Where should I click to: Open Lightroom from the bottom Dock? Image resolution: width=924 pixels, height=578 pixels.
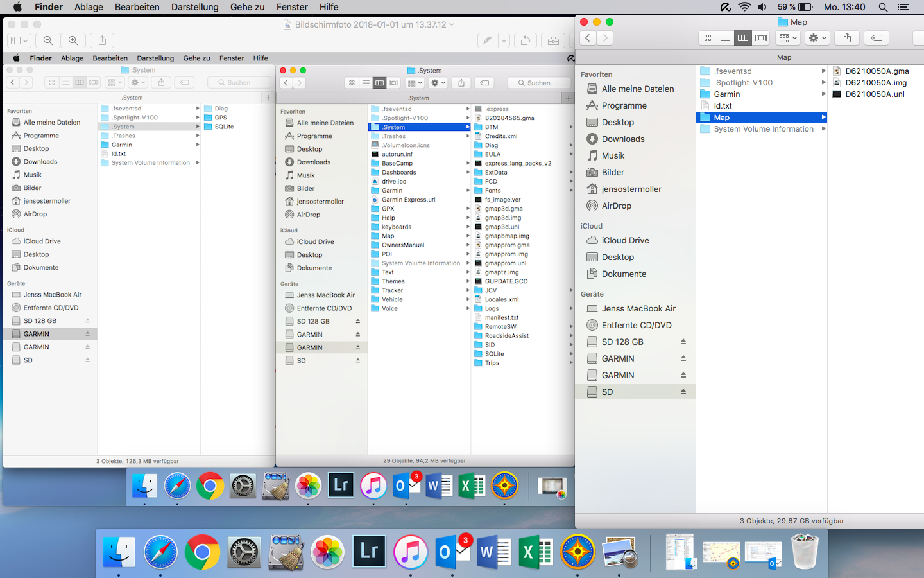369,552
